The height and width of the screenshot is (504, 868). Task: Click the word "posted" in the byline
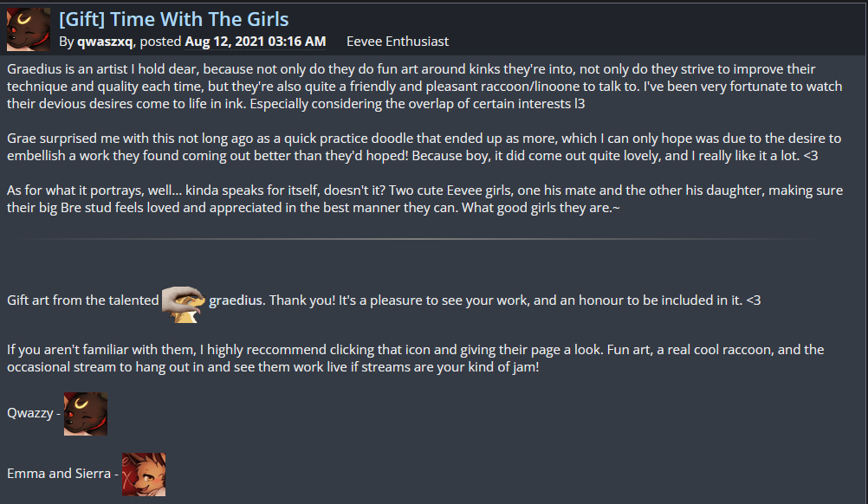[x=160, y=42]
